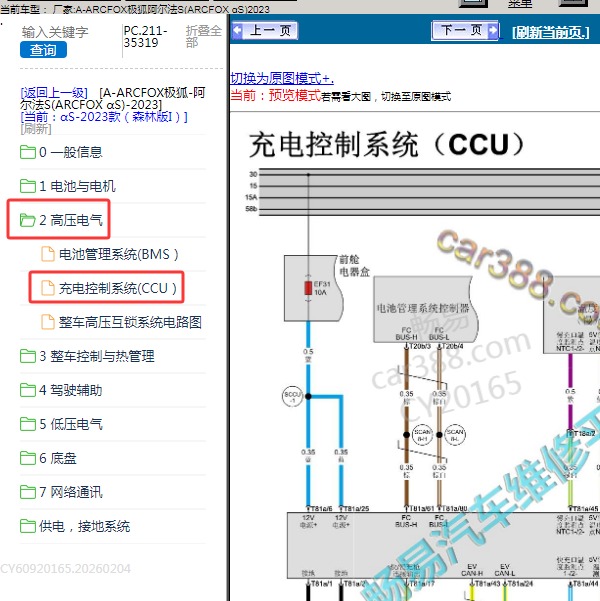Click the 预览模式 status text
Image resolution: width=600 pixels, height=601 pixels.
[x=294, y=95]
